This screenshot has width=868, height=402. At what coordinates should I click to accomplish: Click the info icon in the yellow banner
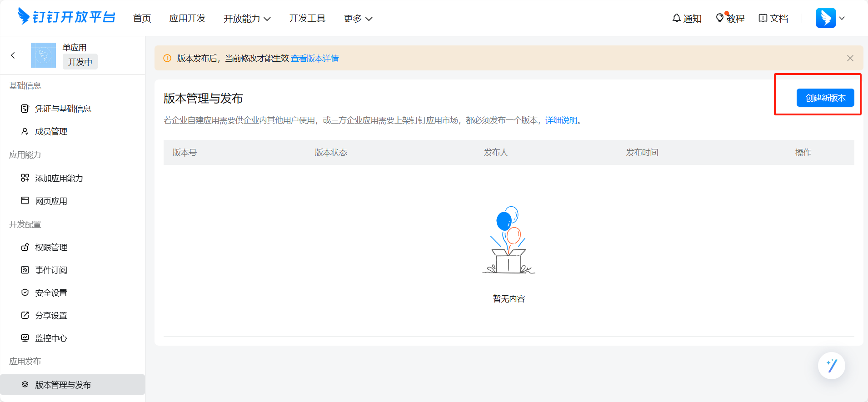pos(167,58)
